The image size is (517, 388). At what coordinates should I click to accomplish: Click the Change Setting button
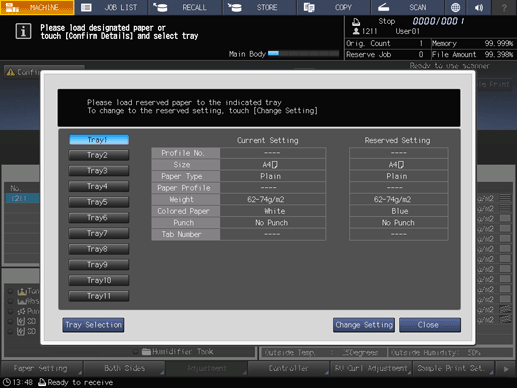tap(364, 325)
